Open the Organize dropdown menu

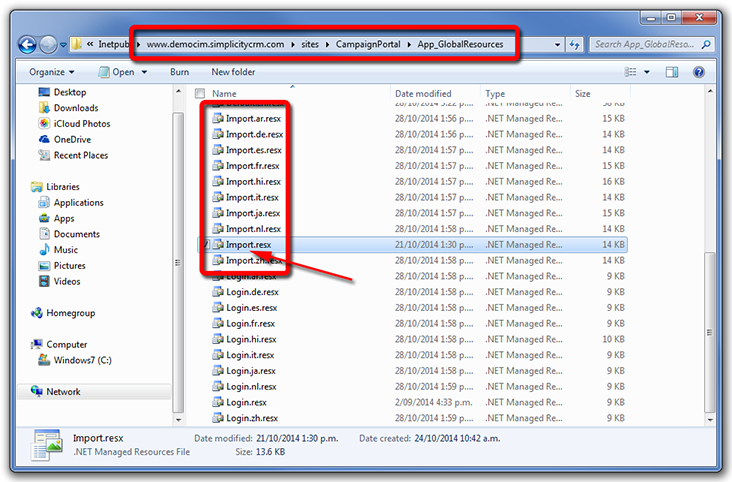tap(52, 72)
